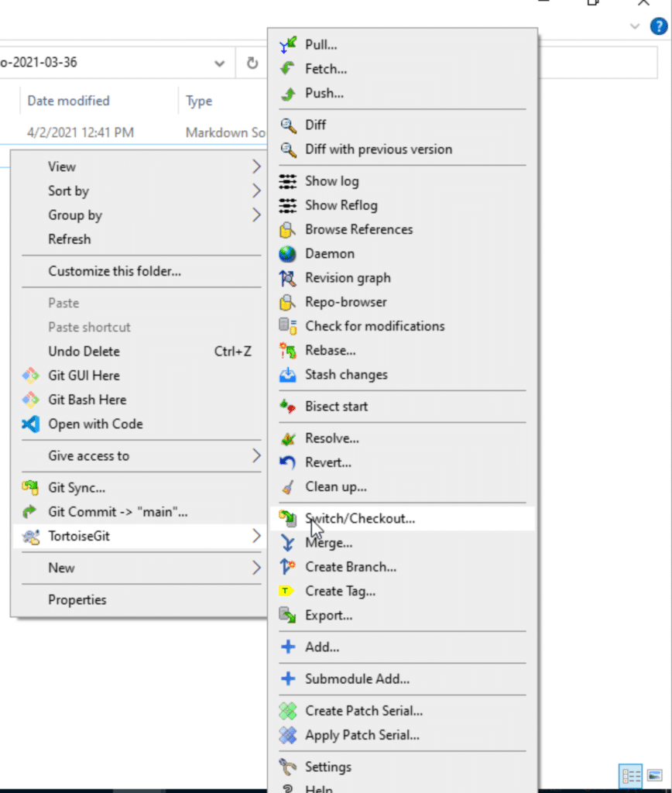Click the Pull icon in TortoiseGit menu
The height and width of the screenshot is (793, 672).
point(288,44)
